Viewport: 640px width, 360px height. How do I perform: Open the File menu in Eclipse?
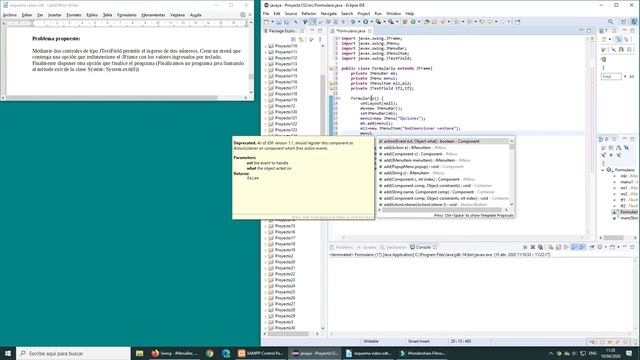pos(266,13)
